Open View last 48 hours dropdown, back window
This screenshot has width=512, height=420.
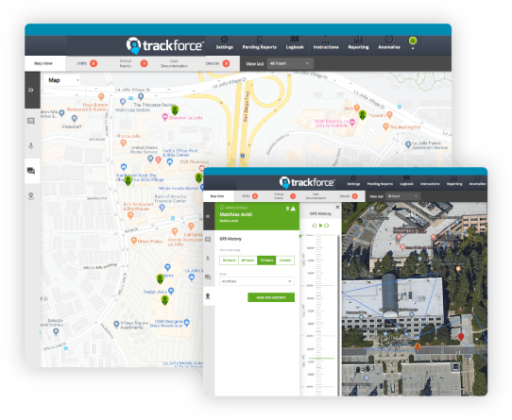tap(290, 63)
